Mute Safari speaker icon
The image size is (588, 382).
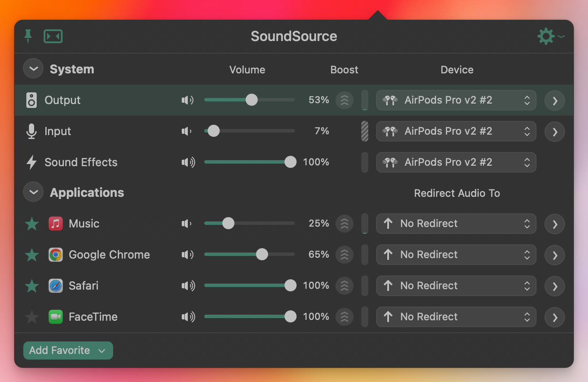tap(188, 286)
